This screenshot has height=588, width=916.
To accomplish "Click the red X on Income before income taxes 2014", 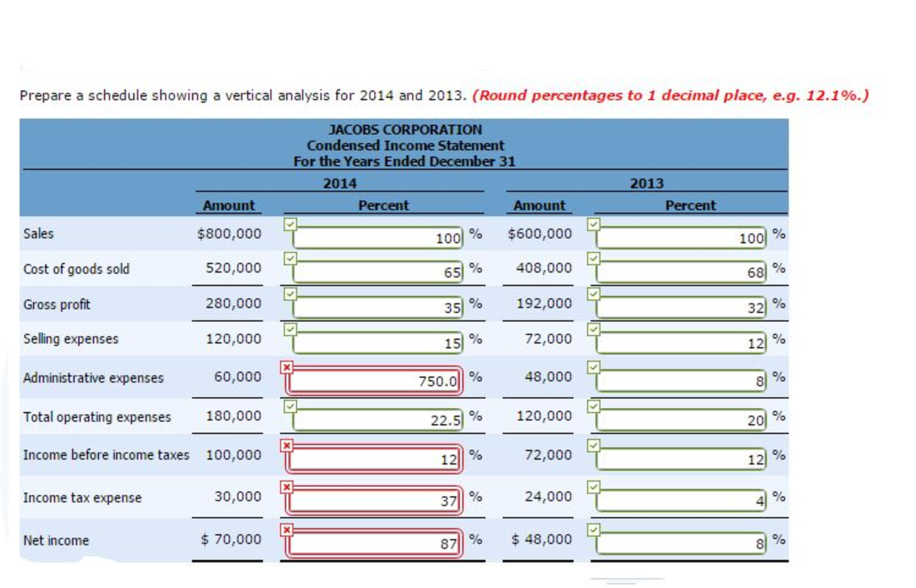I will [286, 446].
